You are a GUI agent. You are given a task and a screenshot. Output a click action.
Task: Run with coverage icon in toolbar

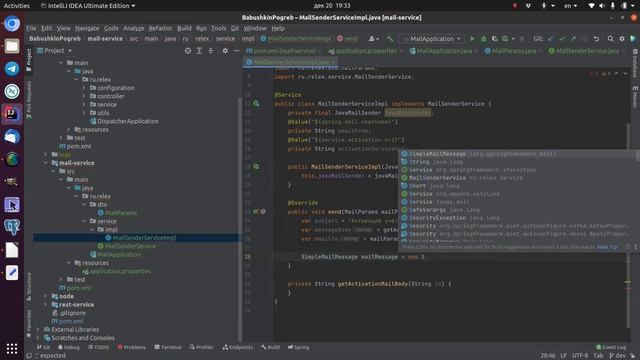494,39
